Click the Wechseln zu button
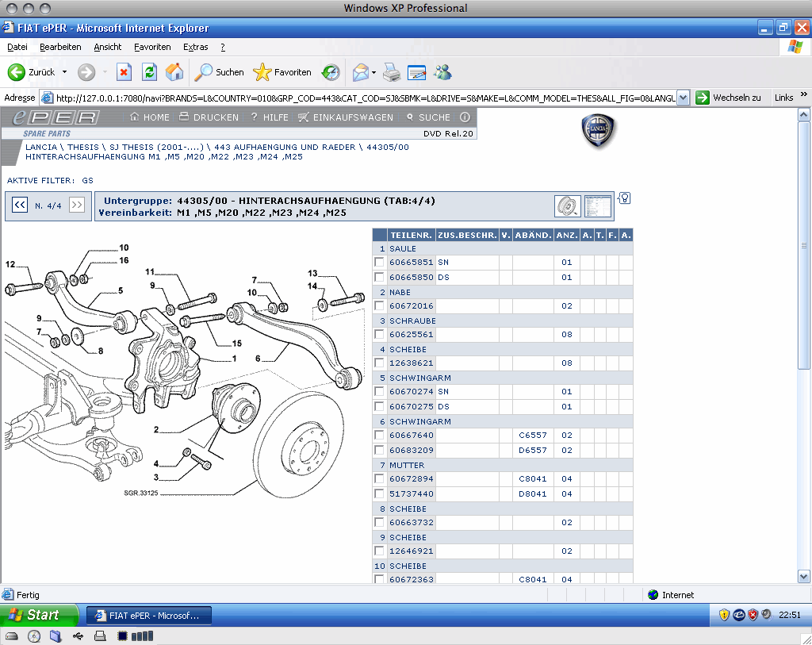Image resolution: width=812 pixels, height=645 pixels. point(729,98)
